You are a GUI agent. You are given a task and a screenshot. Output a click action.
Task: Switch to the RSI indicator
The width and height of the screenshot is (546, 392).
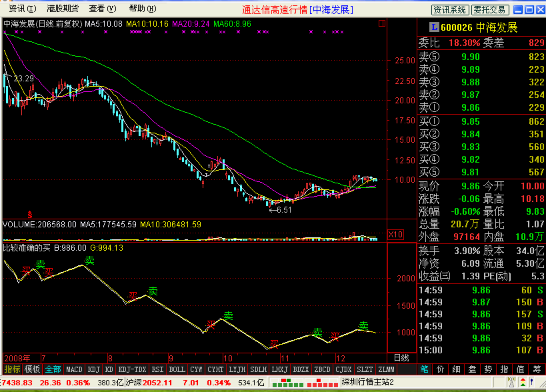coord(157,369)
